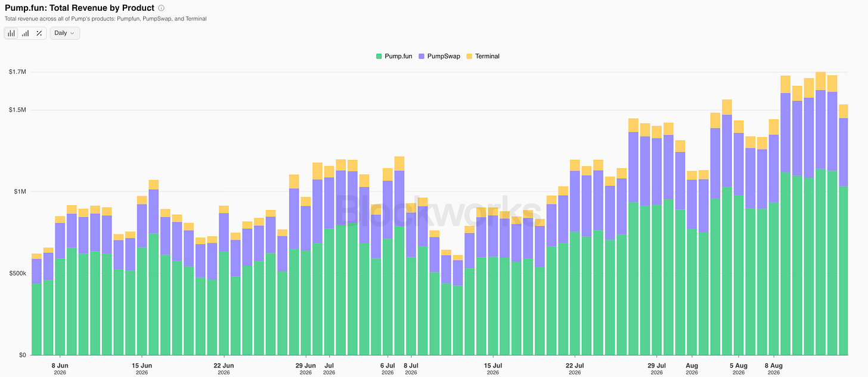Toggle the Pump.fun legend series
This screenshot has height=377, width=868.
pos(393,56)
